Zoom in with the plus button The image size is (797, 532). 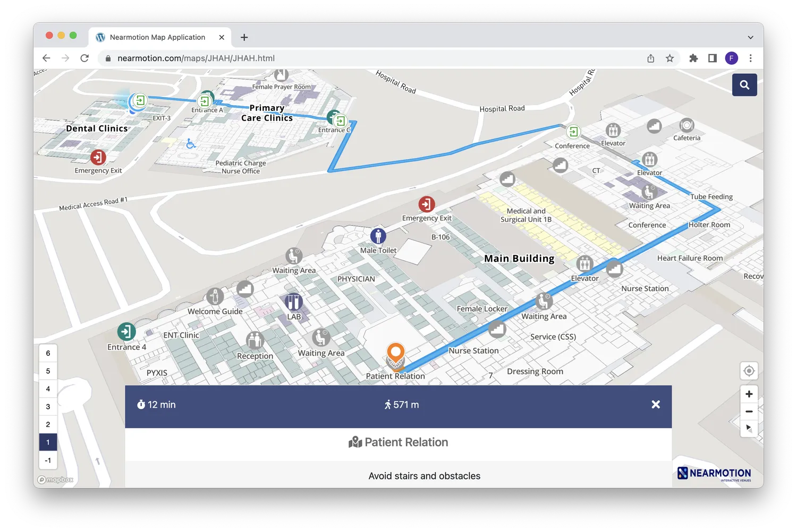tap(749, 394)
